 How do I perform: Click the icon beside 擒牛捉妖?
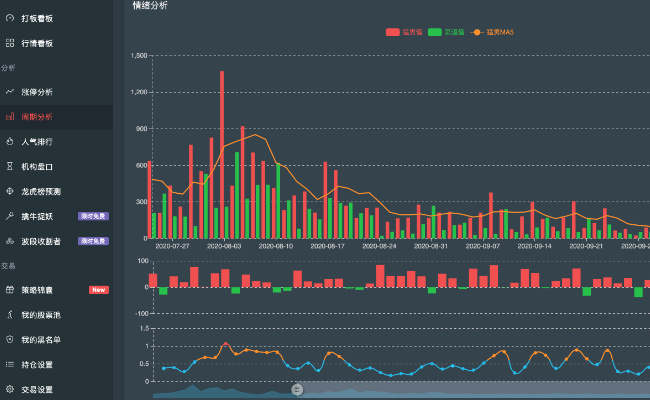click(10, 216)
